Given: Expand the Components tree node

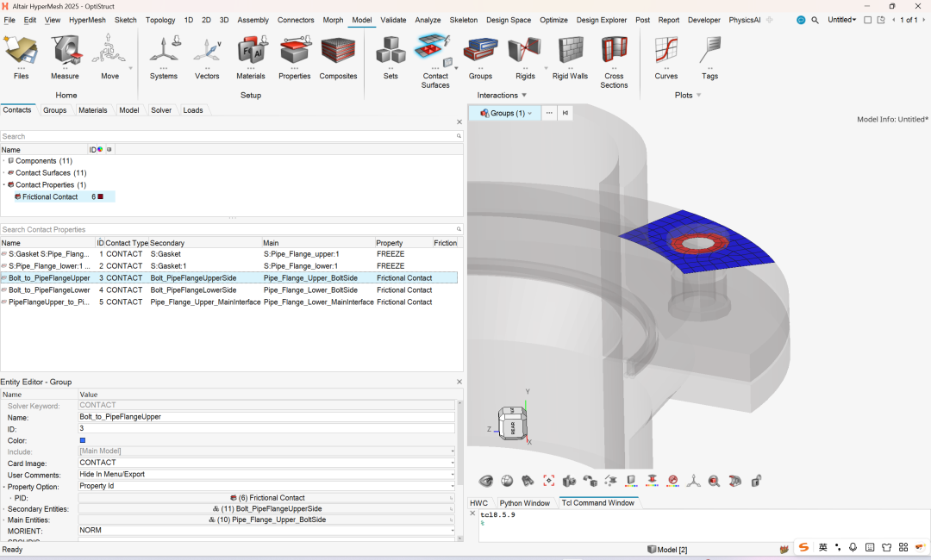Looking at the screenshot, I should click(x=3, y=161).
